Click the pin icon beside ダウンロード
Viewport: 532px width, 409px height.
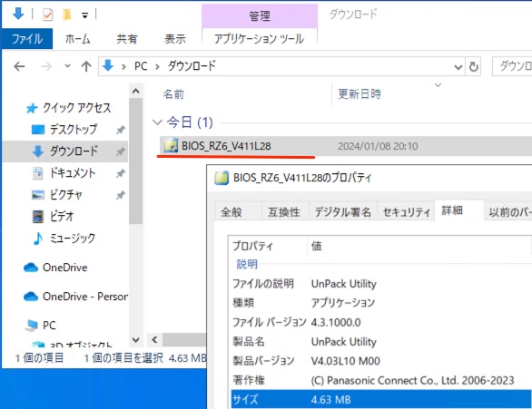[120, 151]
